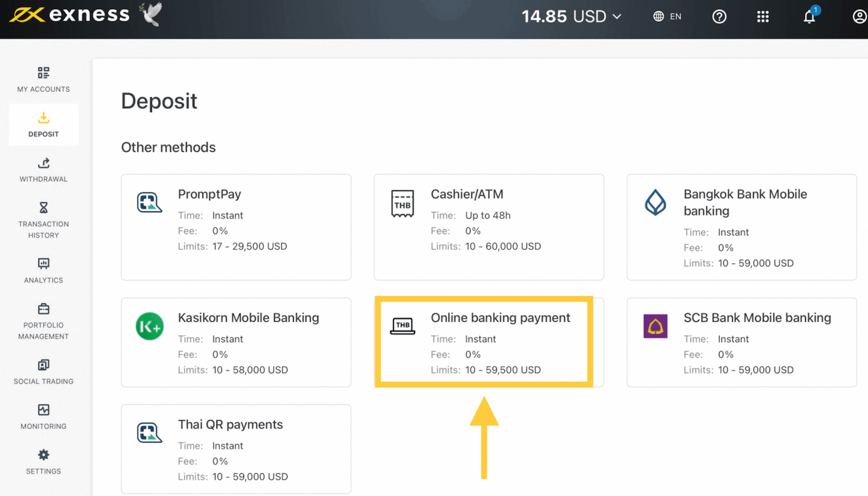Click the Thai QR payments icon

pos(149,433)
